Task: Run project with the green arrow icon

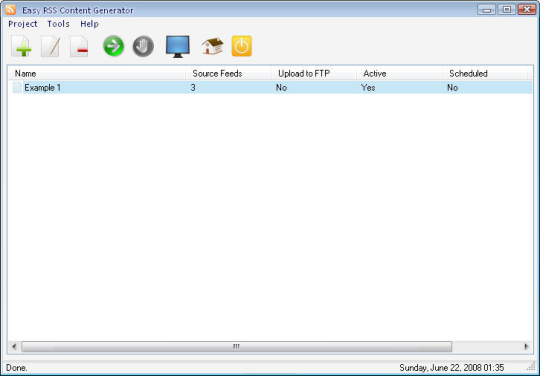Action: pos(113,46)
